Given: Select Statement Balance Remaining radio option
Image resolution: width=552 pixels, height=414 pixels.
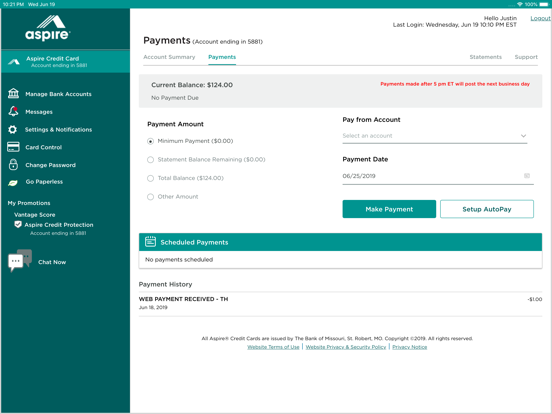Looking at the screenshot, I should coord(150,159).
